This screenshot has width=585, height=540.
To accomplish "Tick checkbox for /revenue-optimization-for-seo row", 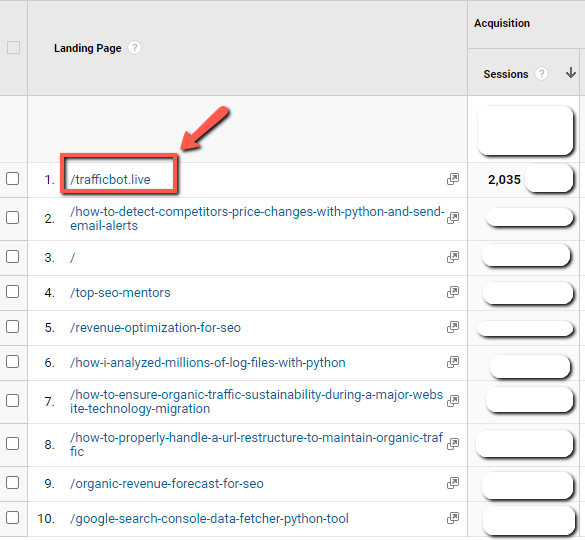I will [x=12, y=327].
